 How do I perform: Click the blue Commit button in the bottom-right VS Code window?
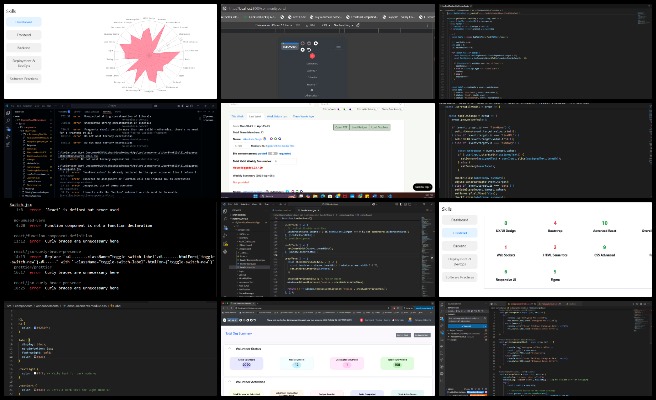click(467, 326)
